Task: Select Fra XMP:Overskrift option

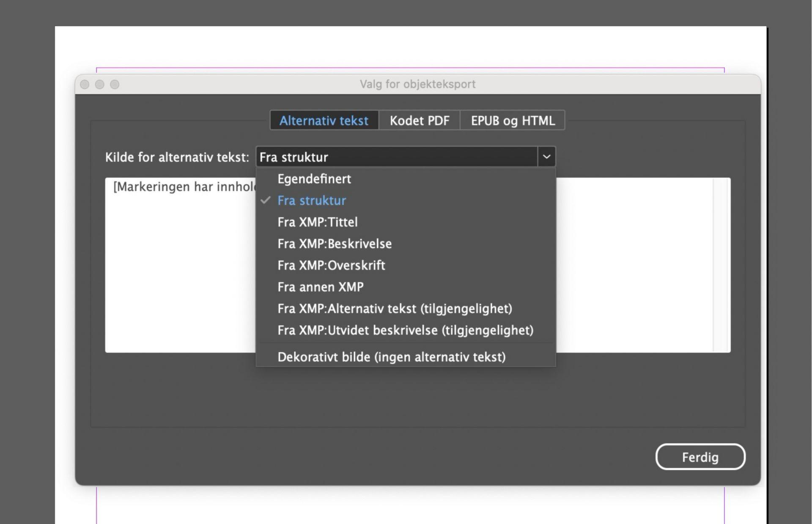Action: [x=331, y=265]
